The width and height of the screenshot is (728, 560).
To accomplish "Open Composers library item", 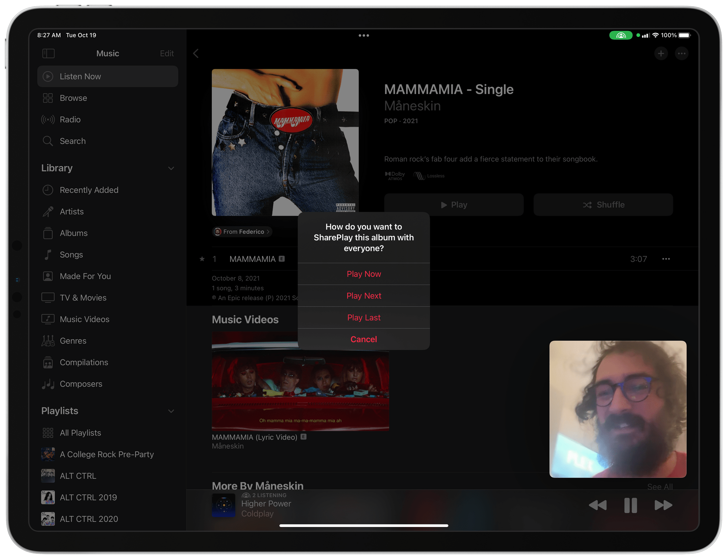I will 108,384.
